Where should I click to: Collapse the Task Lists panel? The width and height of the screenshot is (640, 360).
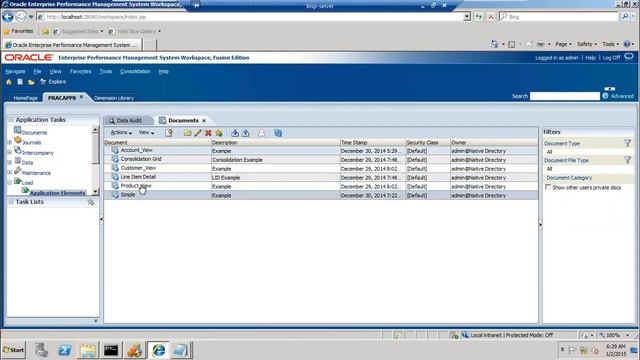[11, 202]
